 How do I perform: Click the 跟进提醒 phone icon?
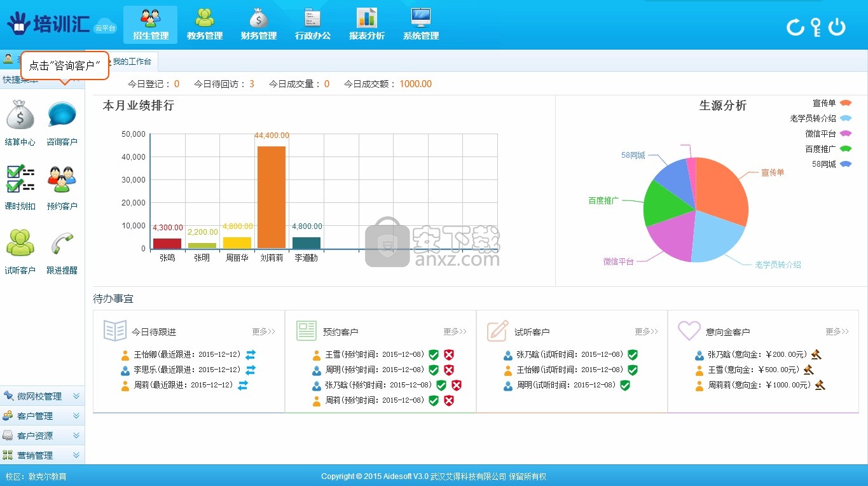pos(62,244)
